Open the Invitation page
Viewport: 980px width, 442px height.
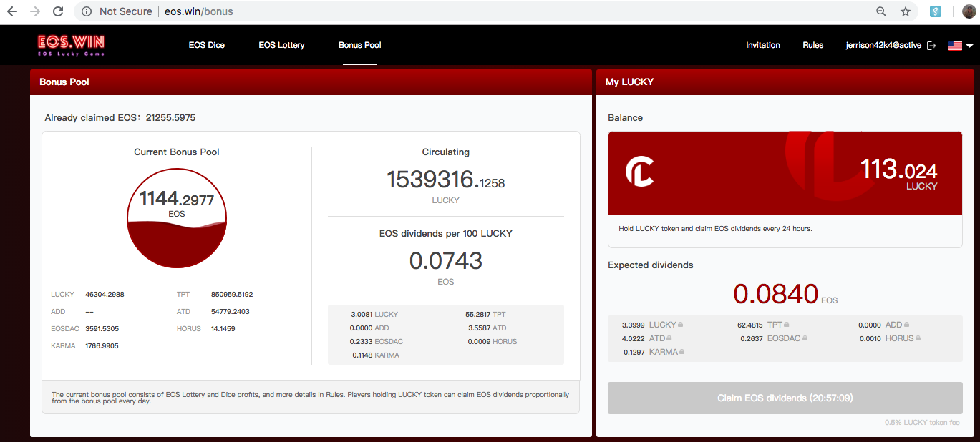(763, 45)
